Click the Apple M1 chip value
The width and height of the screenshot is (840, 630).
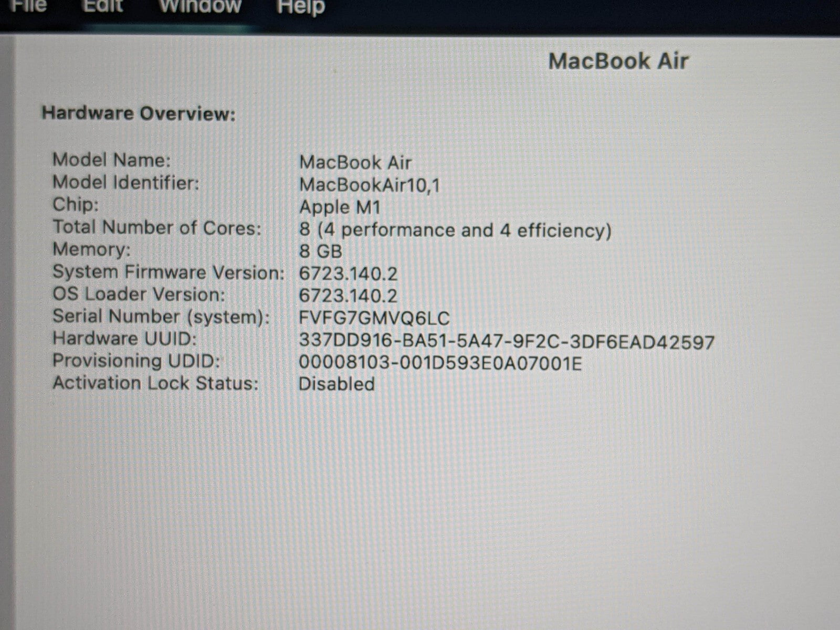[x=339, y=207]
